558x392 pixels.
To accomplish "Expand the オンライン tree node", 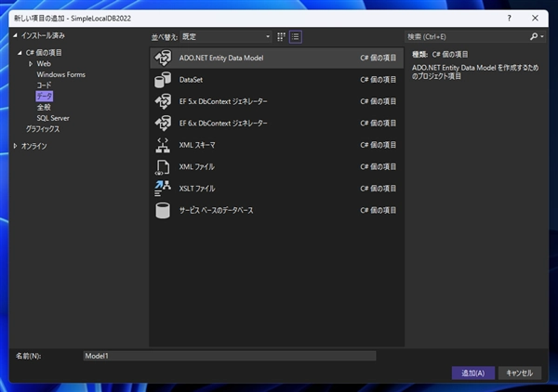I will click(x=15, y=146).
